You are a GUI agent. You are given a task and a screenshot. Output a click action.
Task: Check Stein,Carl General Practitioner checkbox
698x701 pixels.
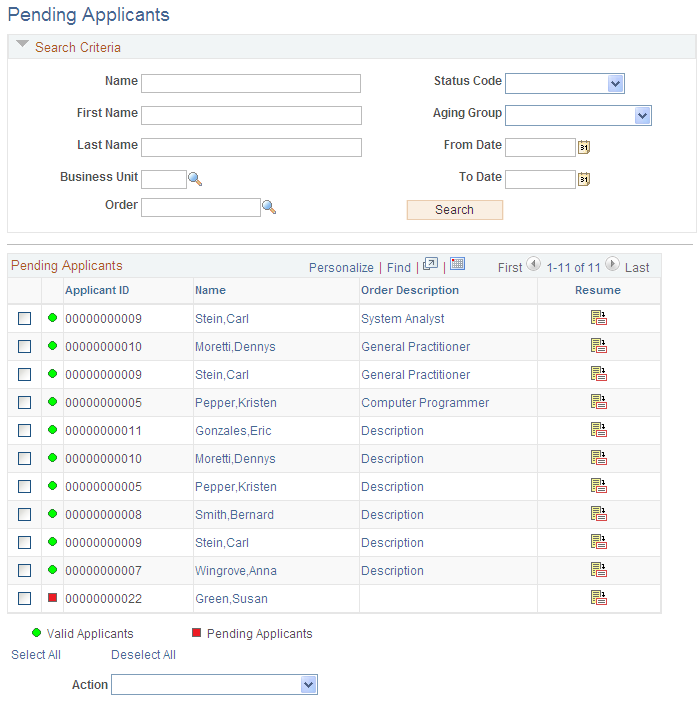coord(24,375)
